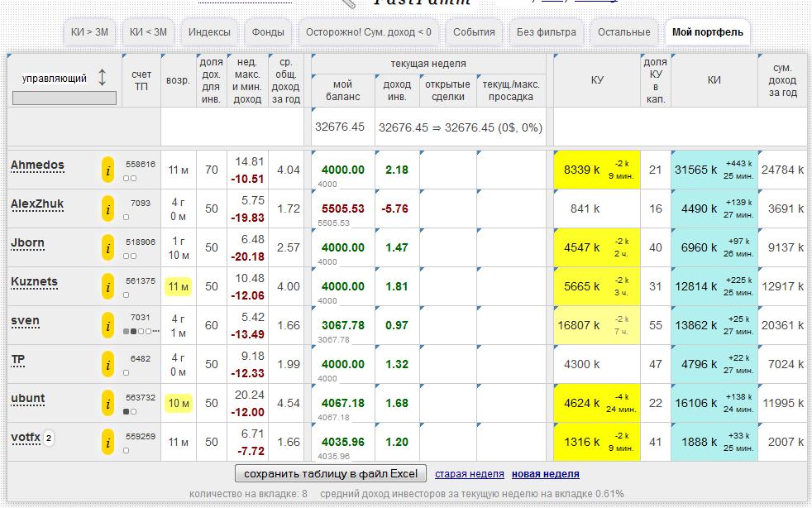
Task: Show info for manager Kuznets
Action: point(107,286)
